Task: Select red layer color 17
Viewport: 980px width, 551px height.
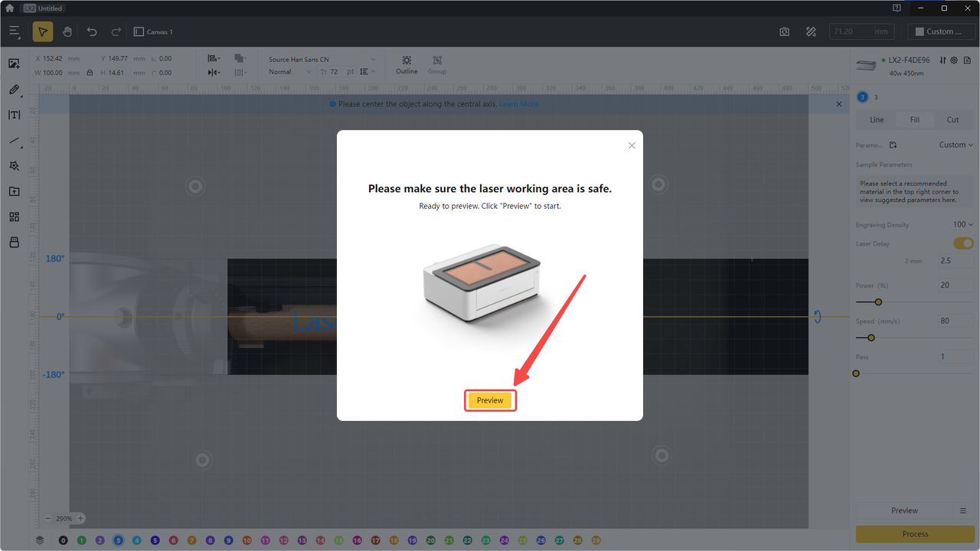Action: pos(375,540)
